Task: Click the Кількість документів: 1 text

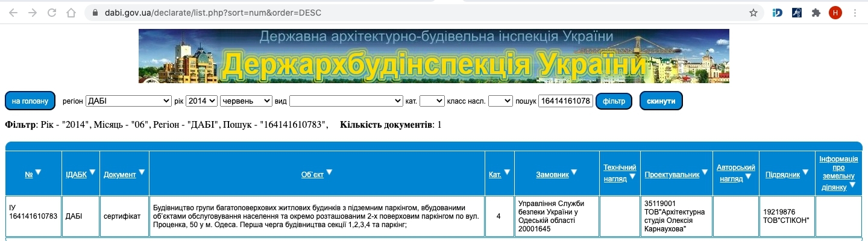Action: pos(391,125)
